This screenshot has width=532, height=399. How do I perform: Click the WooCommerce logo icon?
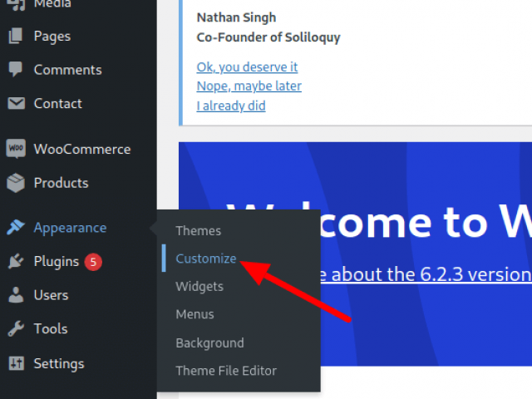[x=16, y=149]
